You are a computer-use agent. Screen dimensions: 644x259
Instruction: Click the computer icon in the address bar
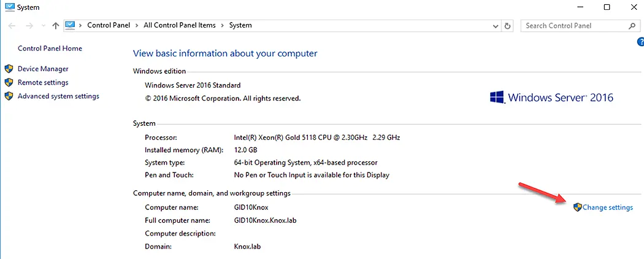coord(71,25)
